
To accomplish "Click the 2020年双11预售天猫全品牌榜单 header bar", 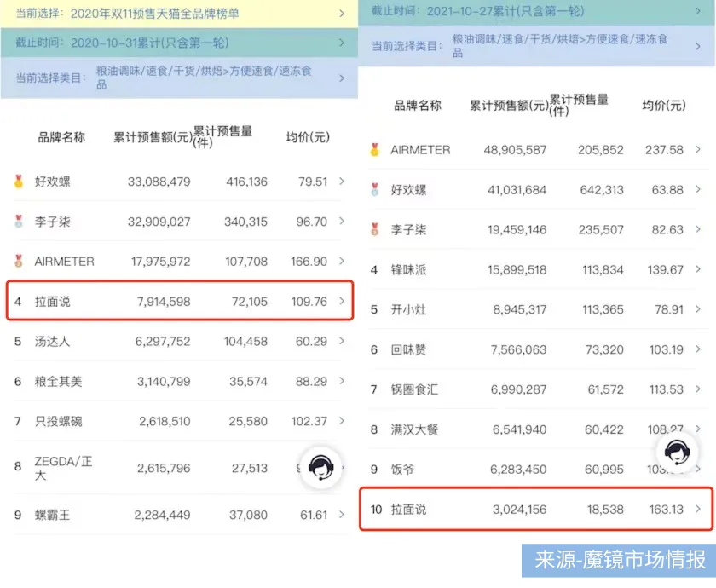I will 170,10.
